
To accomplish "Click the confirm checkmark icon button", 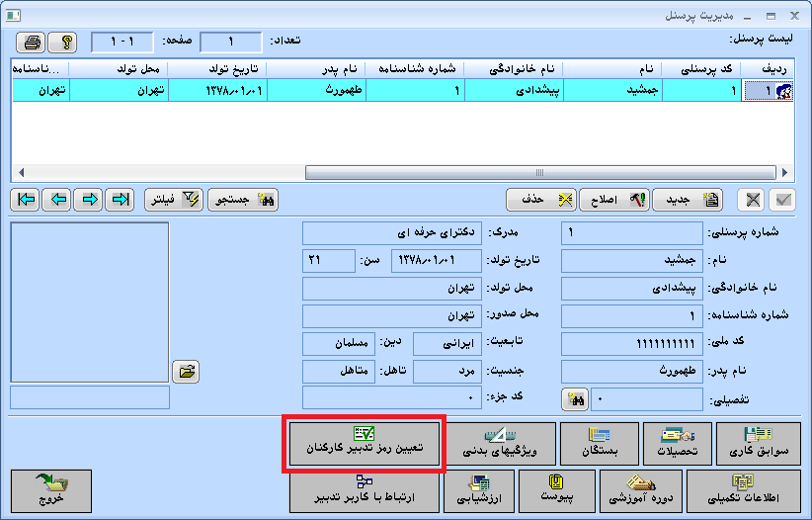I will pos(782,199).
